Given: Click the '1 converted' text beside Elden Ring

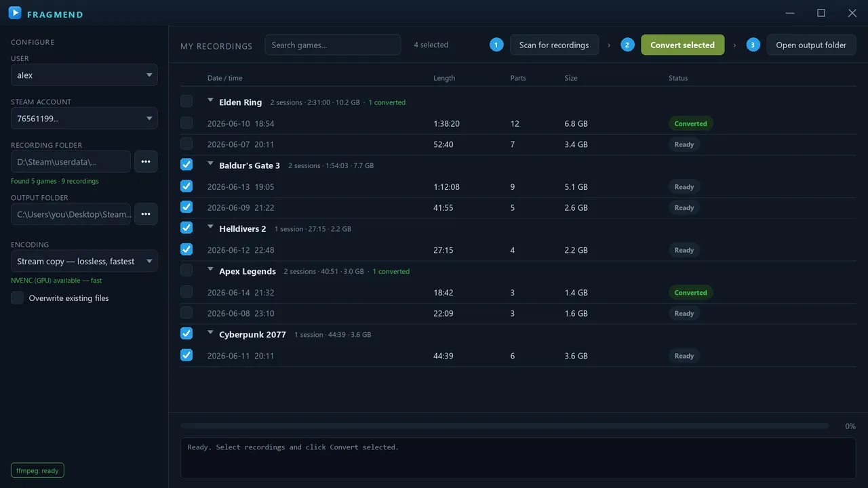Looking at the screenshot, I should [387, 102].
